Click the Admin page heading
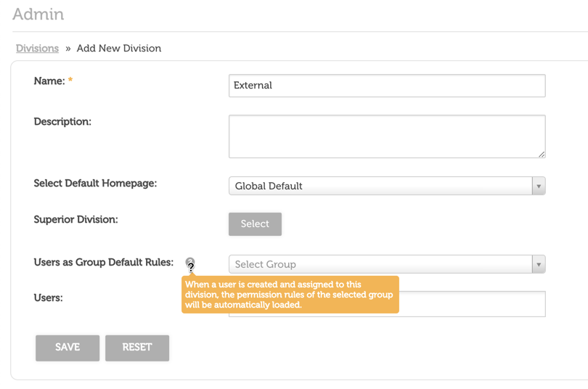The image size is (588, 389). 38,15
